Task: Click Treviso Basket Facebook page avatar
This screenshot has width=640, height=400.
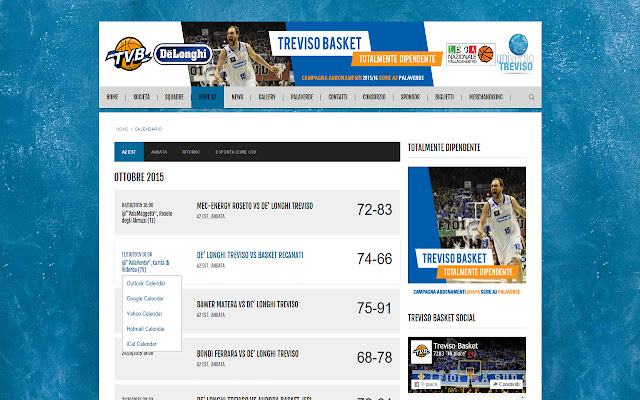Action: pos(421,352)
